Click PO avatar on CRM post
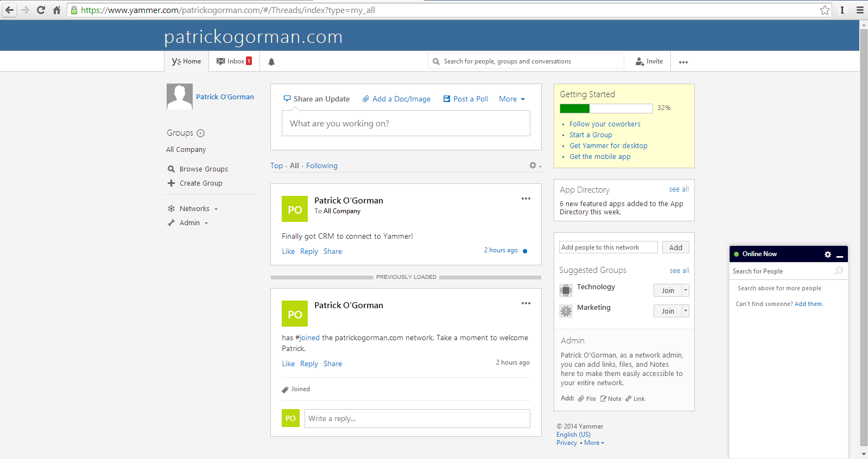Image resolution: width=868 pixels, height=459 pixels. tap(295, 209)
